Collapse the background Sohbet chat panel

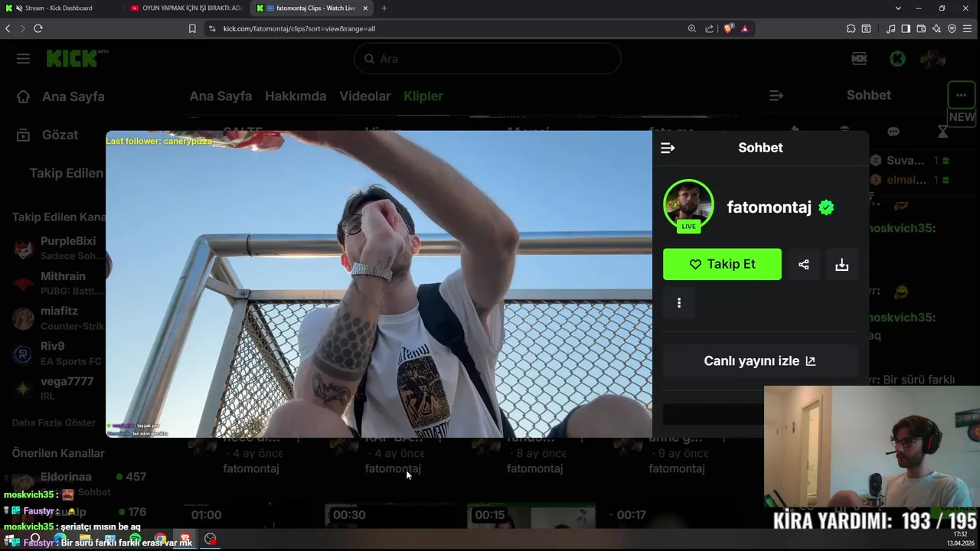pyautogui.click(x=776, y=96)
